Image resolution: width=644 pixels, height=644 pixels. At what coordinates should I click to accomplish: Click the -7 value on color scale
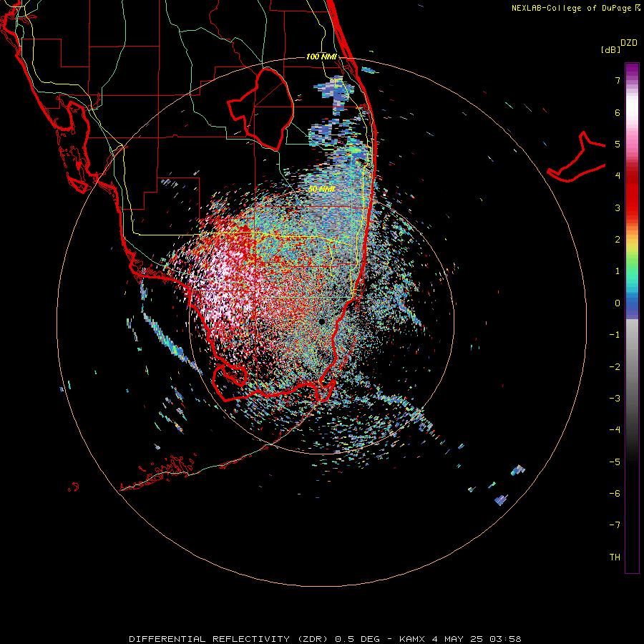coord(615,525)
